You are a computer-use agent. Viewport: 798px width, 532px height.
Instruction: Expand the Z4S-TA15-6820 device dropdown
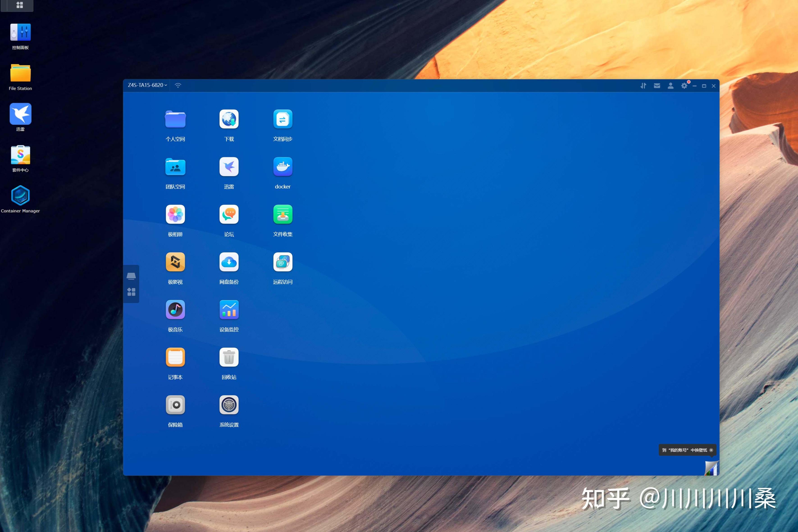pos(148,85)
